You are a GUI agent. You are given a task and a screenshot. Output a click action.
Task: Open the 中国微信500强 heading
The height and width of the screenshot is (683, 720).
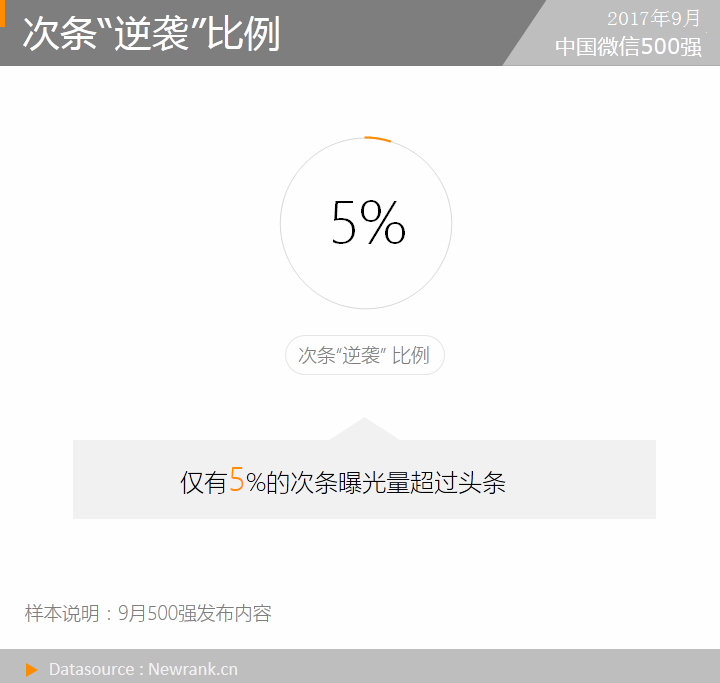[x=628, y=47]
